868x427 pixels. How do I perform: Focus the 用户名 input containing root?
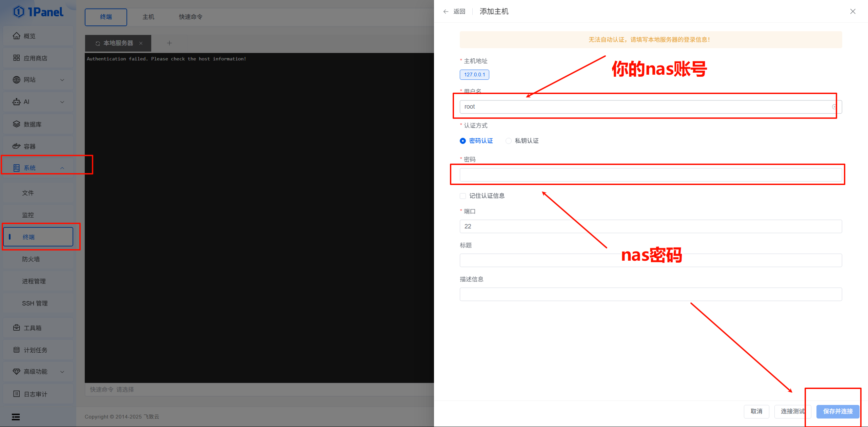[651, 107]
